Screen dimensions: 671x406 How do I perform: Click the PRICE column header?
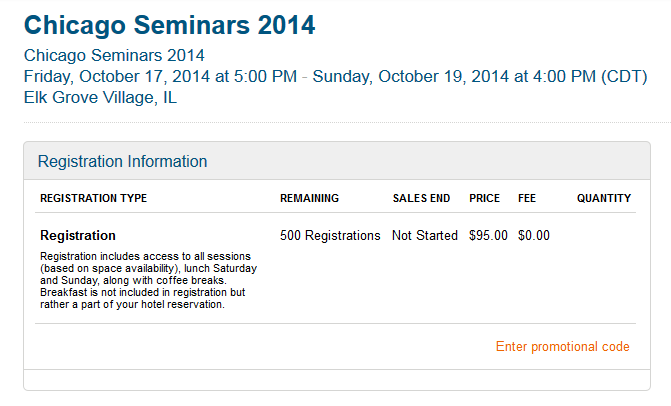point(485,198)
